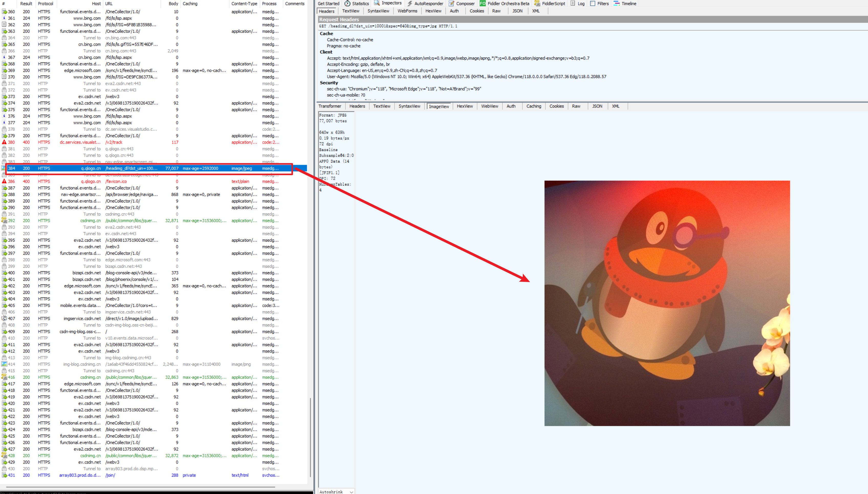Click the red warning icon on session 386

coord(4,181)
